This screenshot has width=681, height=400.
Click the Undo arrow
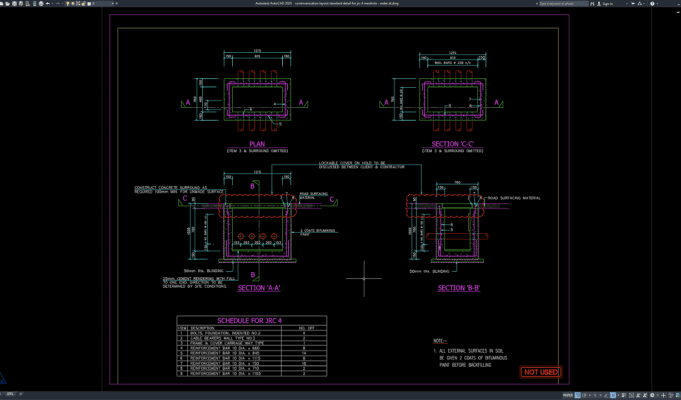48,3
